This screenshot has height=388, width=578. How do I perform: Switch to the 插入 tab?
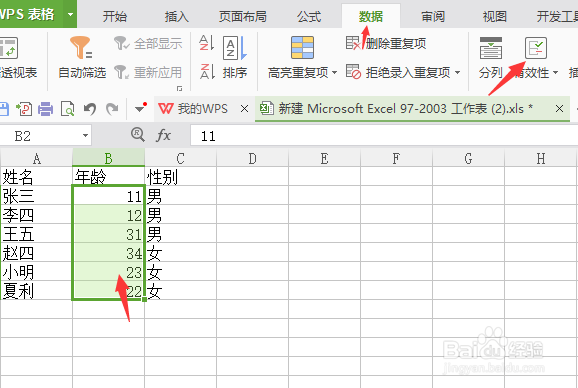pos(177,17)
